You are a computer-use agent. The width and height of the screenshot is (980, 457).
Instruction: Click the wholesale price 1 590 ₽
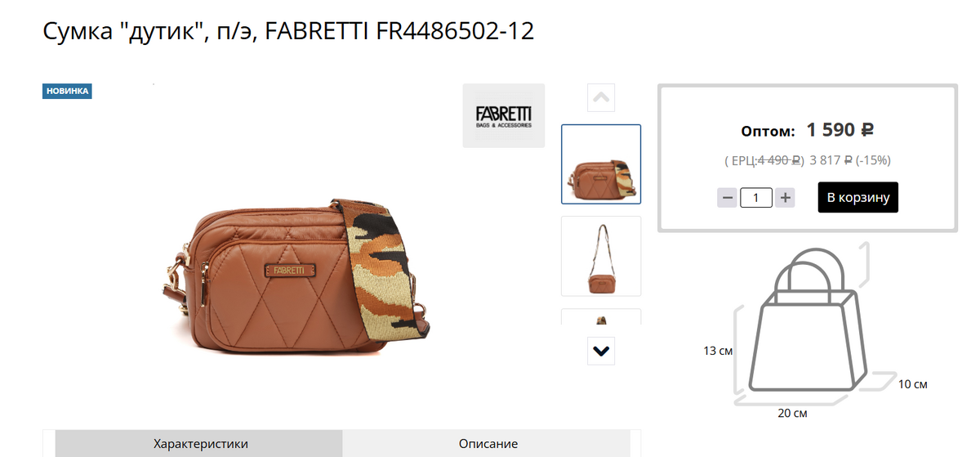coord(840,129)
